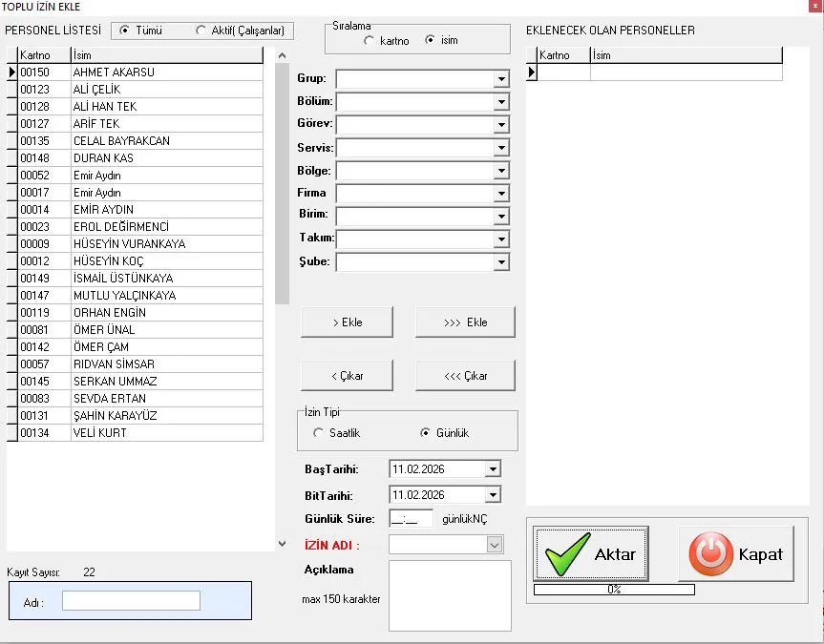Click the <<< Çıkar button
Screen dimensions: 824x644
click(465, 376)
